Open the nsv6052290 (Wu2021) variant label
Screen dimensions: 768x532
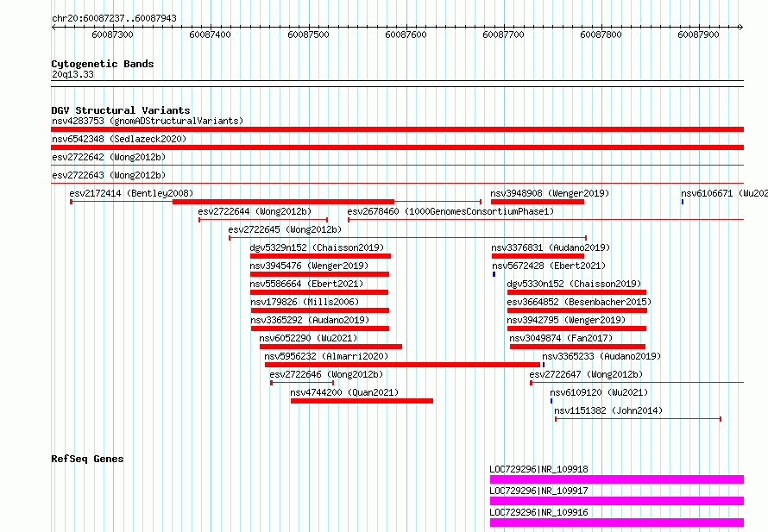point(308,338)
